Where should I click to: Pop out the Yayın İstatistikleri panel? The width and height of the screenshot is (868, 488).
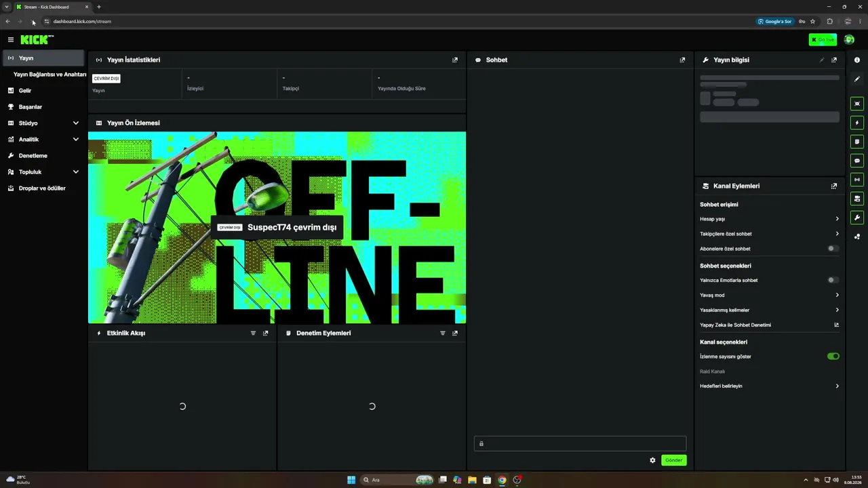[455, 60]
